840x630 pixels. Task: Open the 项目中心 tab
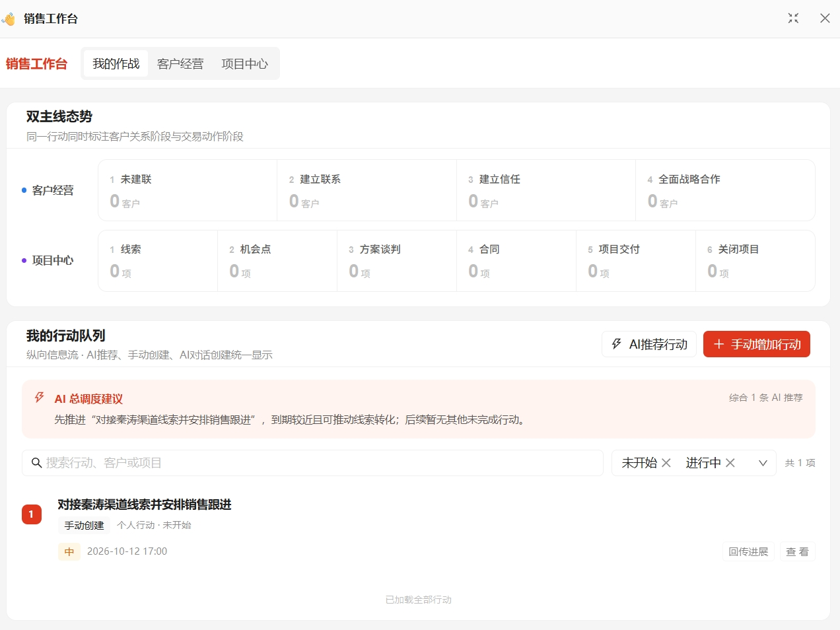coord(244,63)
